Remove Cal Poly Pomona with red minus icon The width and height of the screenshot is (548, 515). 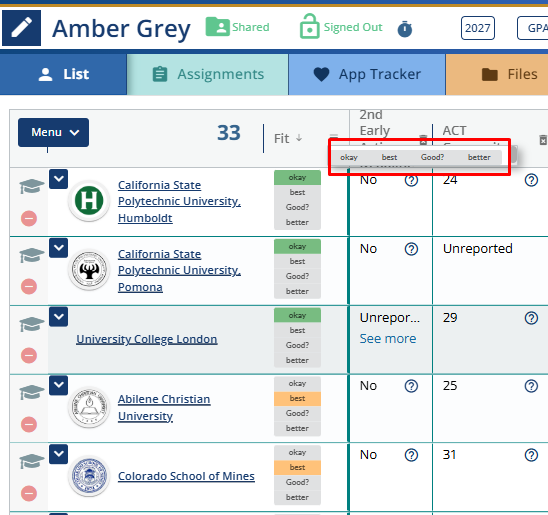29,287
